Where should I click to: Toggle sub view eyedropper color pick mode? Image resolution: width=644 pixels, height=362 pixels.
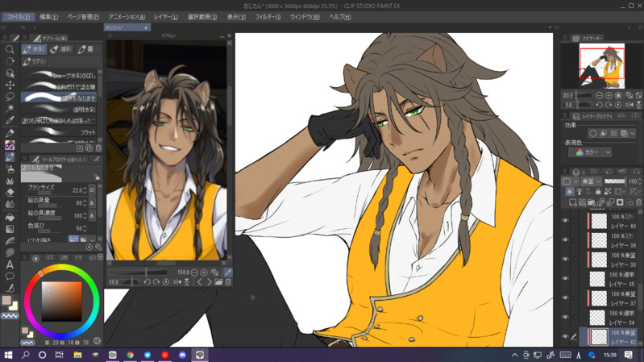point(228,273)
